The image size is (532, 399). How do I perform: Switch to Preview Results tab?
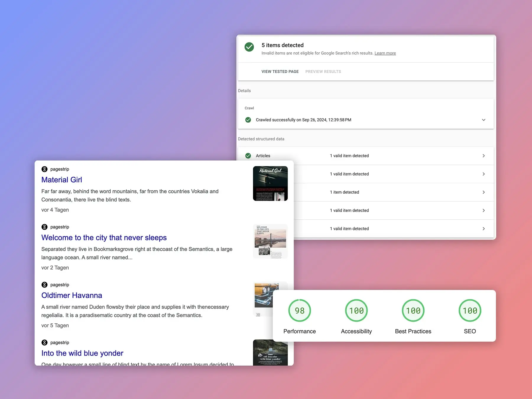323,72
